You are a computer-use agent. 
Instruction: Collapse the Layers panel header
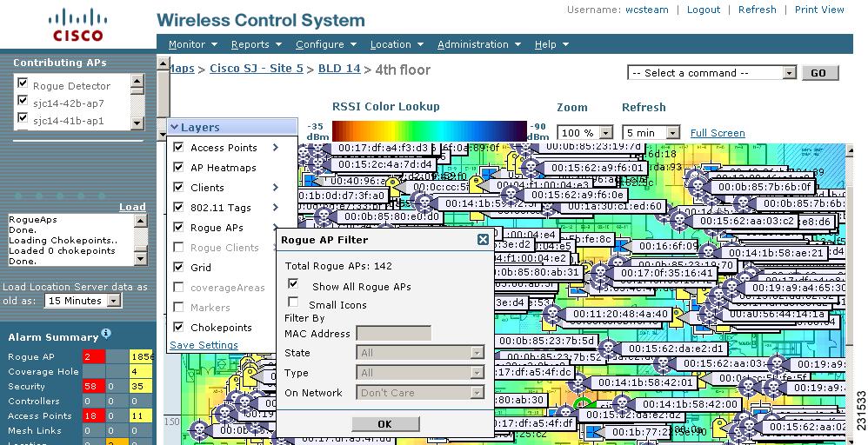click(232, 127)
